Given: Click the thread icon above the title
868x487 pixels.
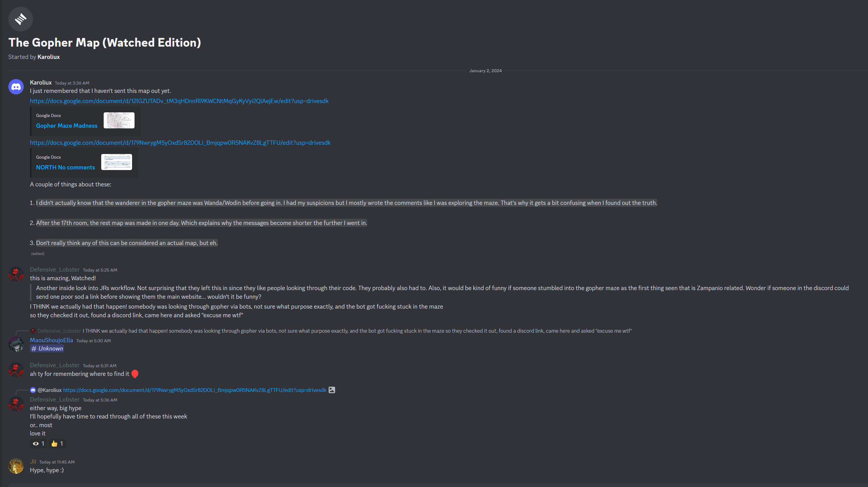Looking at the screenshot, I should 21,19.
